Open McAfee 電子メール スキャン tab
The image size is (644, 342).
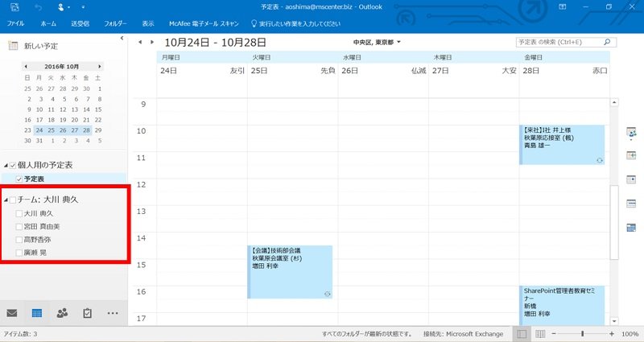[x=204, y=23]
